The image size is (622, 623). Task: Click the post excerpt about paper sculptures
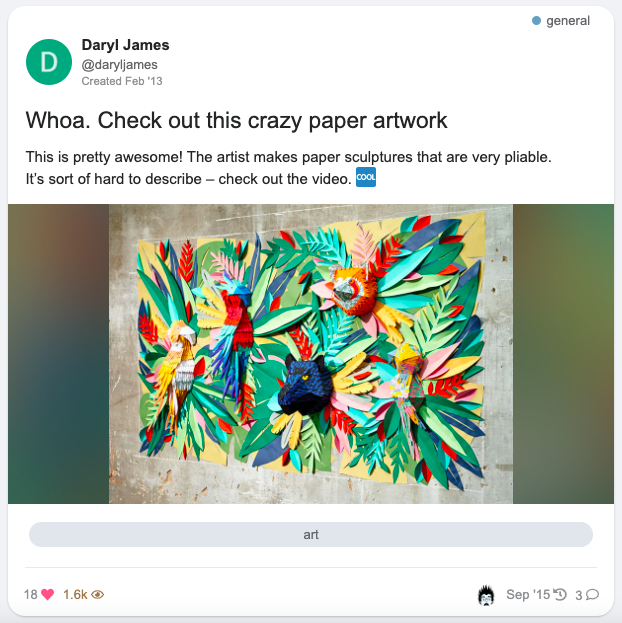click(x=289, y=168)
